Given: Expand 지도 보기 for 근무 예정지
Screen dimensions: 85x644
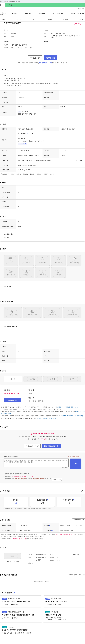Looking at the screenshot, I should [79, 160].
